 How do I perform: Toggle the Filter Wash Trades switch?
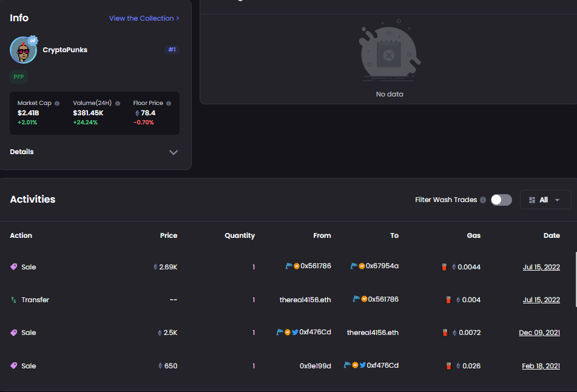(x=501, y=200)
